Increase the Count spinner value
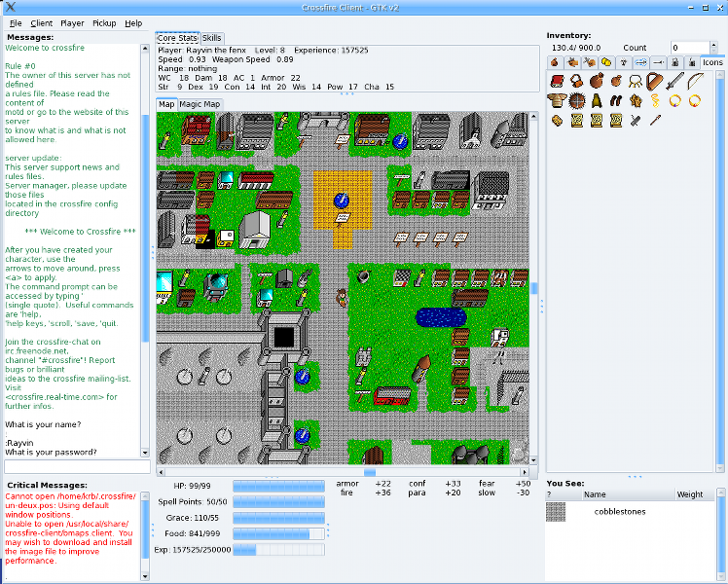The image size is (728, 584). (713, 43)
